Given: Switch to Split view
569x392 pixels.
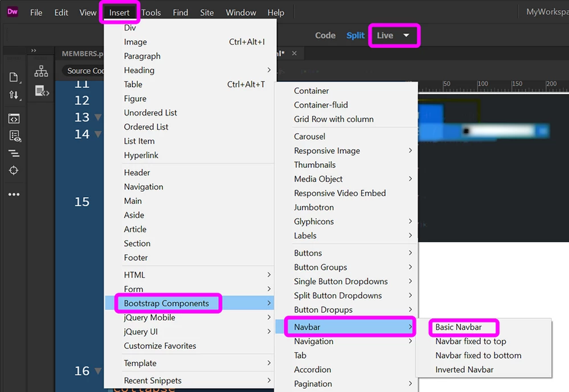Looking at the screenshot, I should 355,35.
